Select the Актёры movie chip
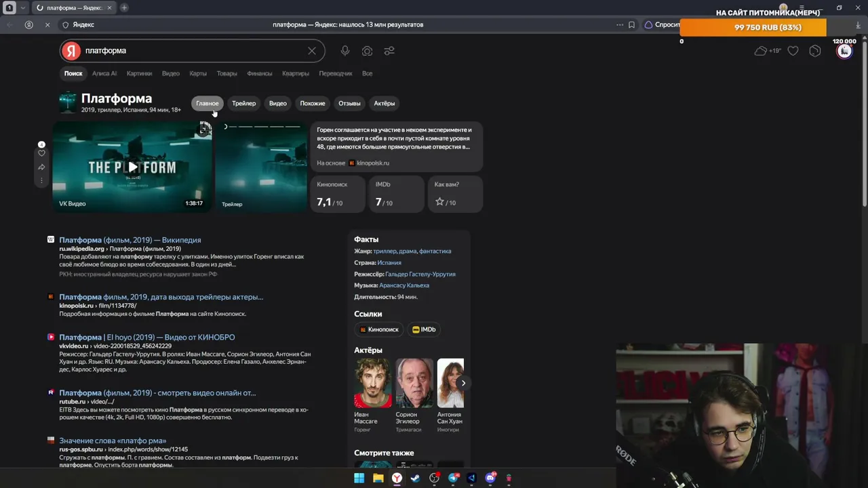Image resolution: width=868 pixels, height=488 pixels. [384, 104]
